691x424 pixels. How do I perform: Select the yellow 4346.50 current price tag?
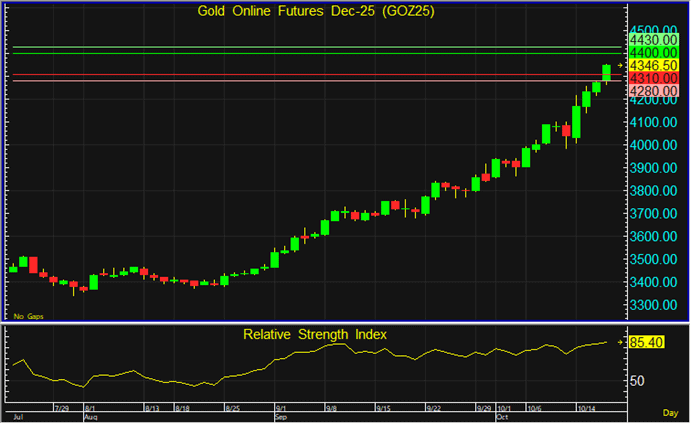[x=650, y=65]
